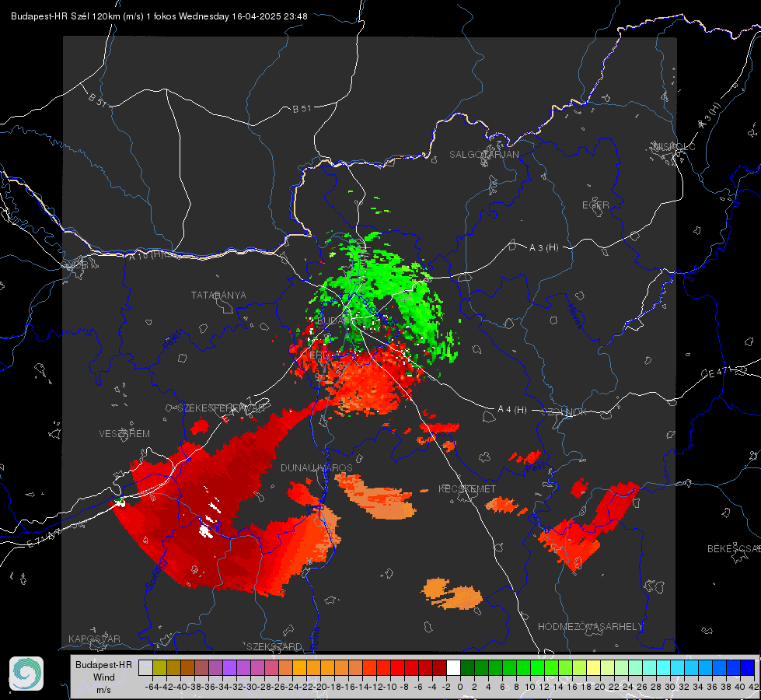Click the 'A 4 (H)' road label
Image resolution: width=761 pixels, height=700 pixels.
coord(512,410)
